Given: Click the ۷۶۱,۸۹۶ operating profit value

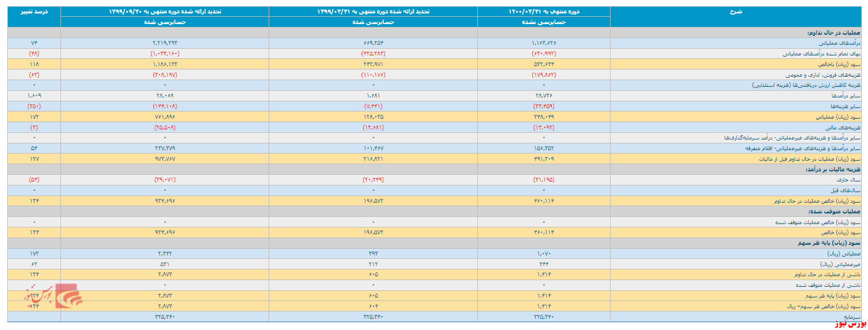Looking at the screenshot, I should [x=165, y=117].
